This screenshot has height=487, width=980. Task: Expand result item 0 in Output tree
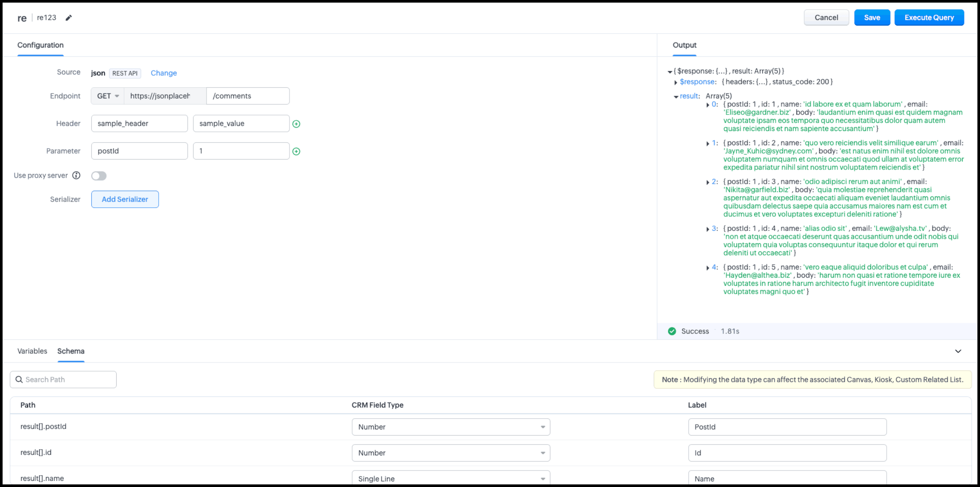point(708,105)
